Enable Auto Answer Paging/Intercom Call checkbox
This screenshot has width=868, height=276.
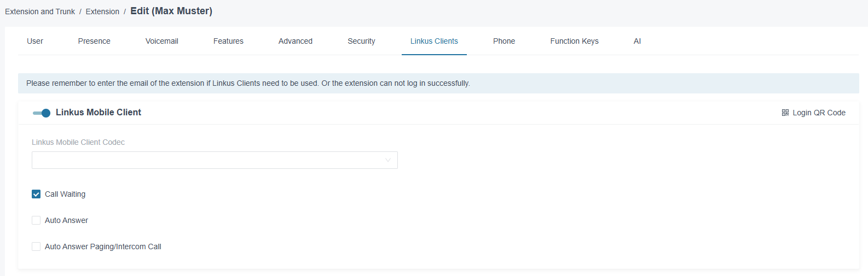36,246
